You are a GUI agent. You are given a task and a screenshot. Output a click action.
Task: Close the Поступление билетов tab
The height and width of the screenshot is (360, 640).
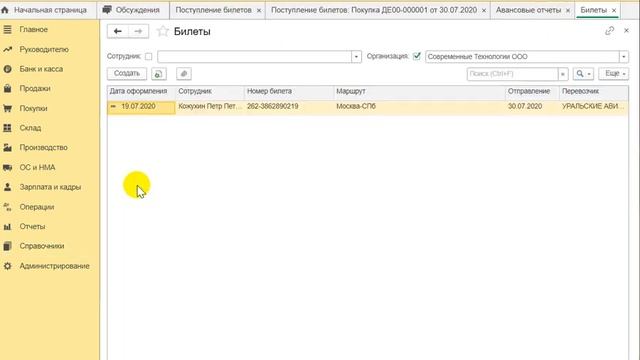[259, 10]
